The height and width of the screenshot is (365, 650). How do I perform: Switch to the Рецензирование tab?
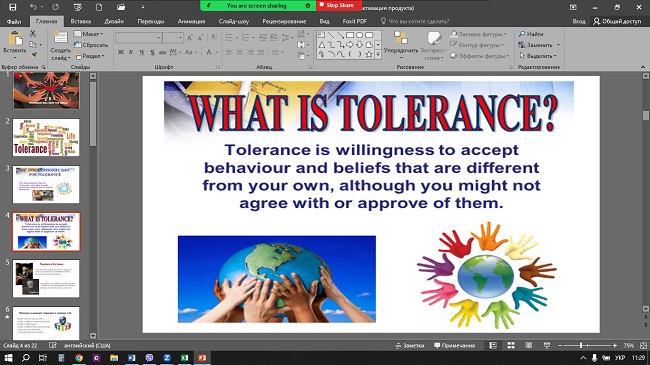(x=284, y=21)
